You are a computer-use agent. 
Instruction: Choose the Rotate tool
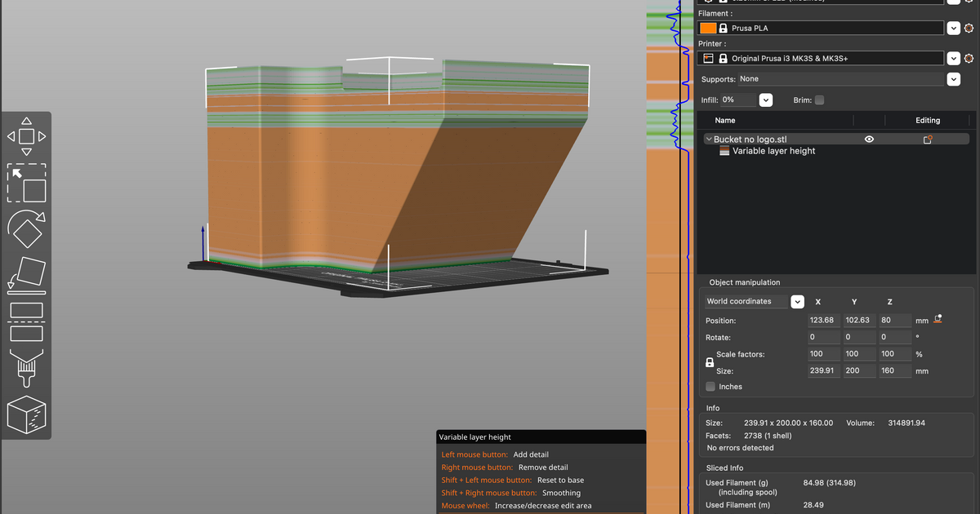coord(26,231)
